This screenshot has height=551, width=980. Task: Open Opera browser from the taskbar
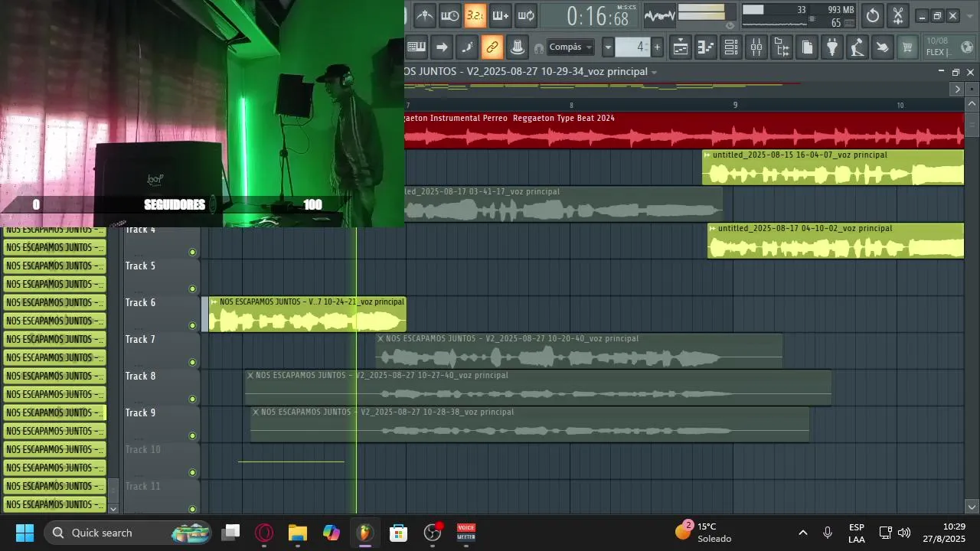(x=264, y=533)
